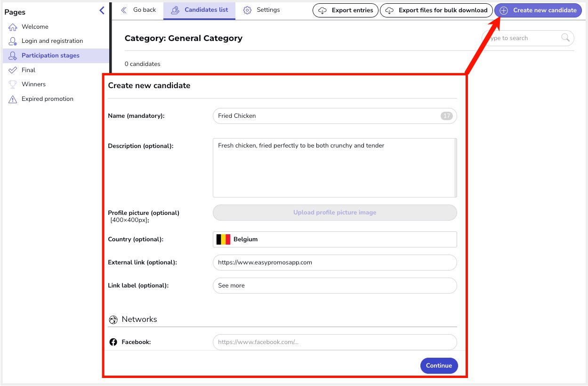Collapse the Pages sidebar chevron
Viewport: 588px width, 386px height.
(x=102, y=10)
